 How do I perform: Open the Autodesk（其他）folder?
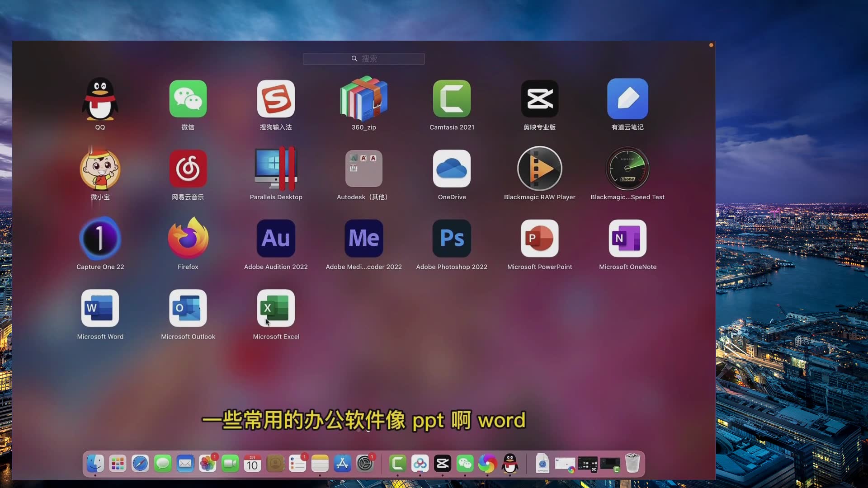pyautogui.click(x=363, y=169)
